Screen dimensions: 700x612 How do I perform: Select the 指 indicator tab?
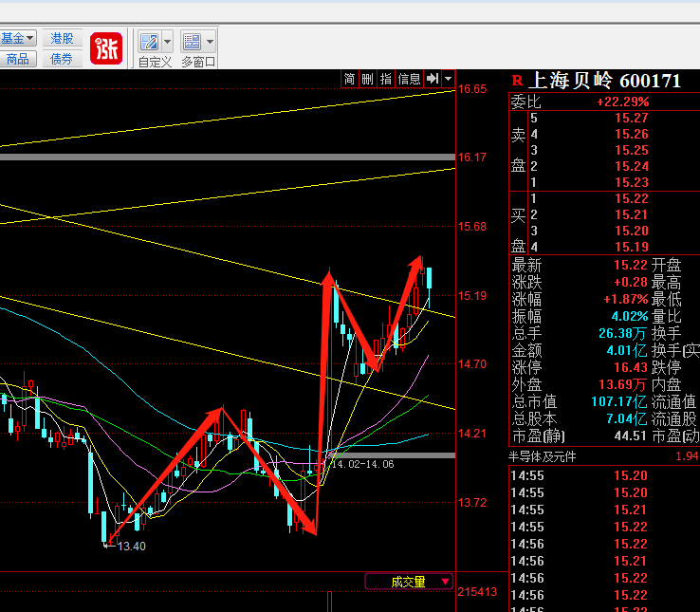click(x=386, y=79)
